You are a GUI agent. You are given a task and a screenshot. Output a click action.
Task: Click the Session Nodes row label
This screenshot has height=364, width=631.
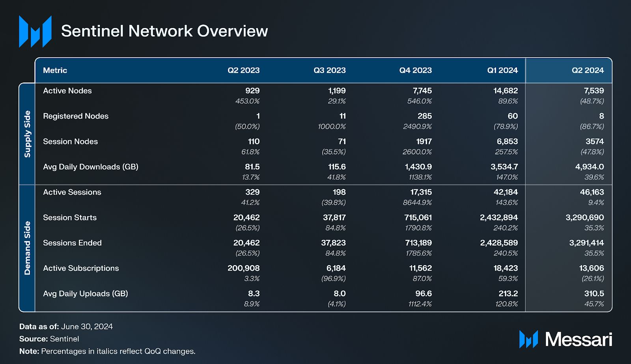point(71,141)
